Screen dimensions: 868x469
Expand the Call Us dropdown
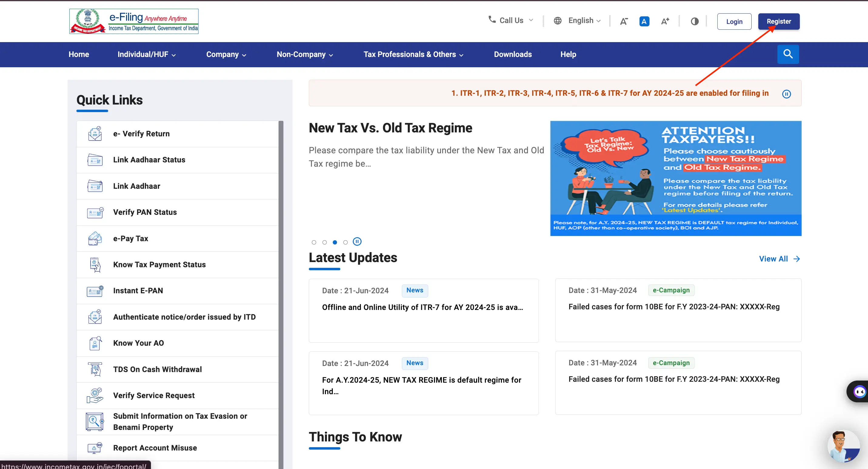pos(511,20)
